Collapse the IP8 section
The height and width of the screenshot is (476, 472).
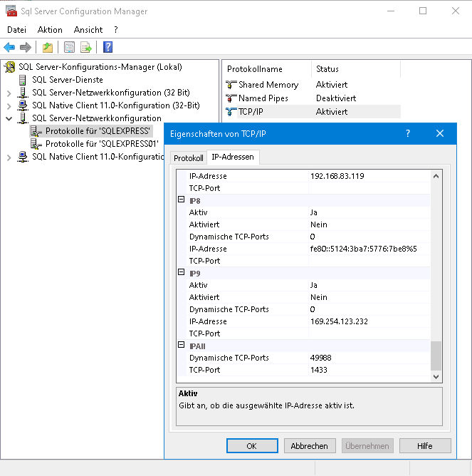(182, 200)
